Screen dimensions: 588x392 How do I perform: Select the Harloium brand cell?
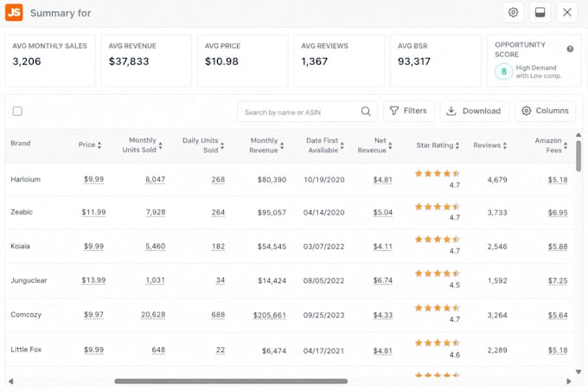[25, 179]
